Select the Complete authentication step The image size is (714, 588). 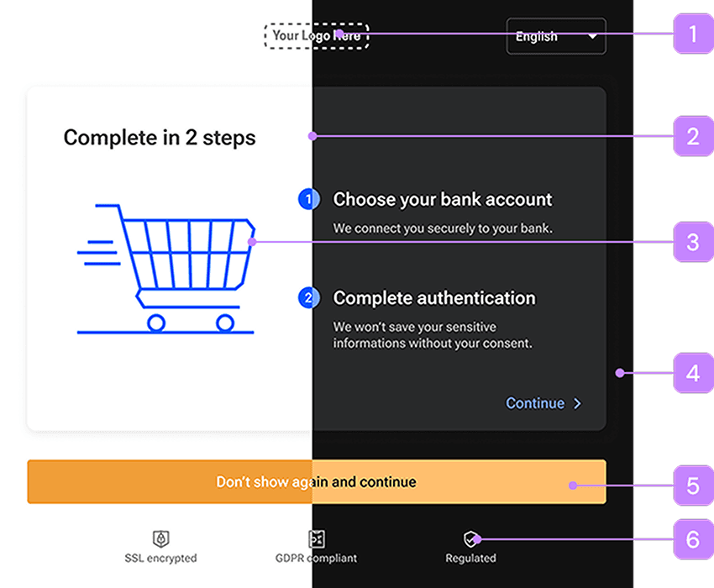[x=434, y=298]
